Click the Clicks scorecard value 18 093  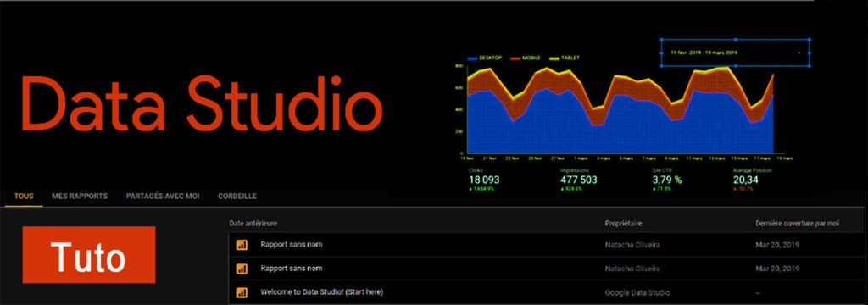484,180
